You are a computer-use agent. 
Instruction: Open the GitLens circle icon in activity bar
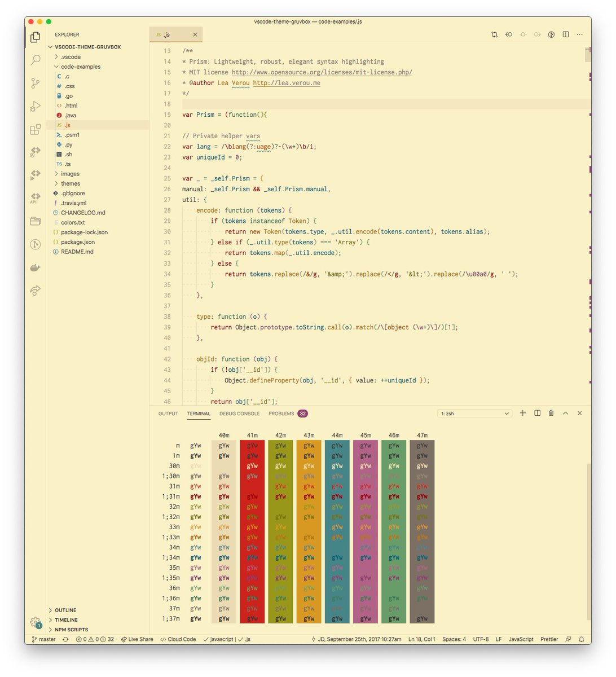(x=35, y=244)
